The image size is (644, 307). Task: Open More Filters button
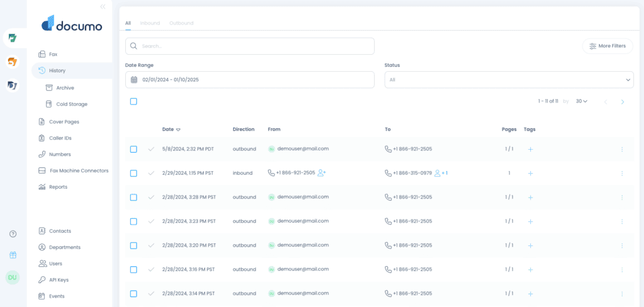(x=608, y=46)
